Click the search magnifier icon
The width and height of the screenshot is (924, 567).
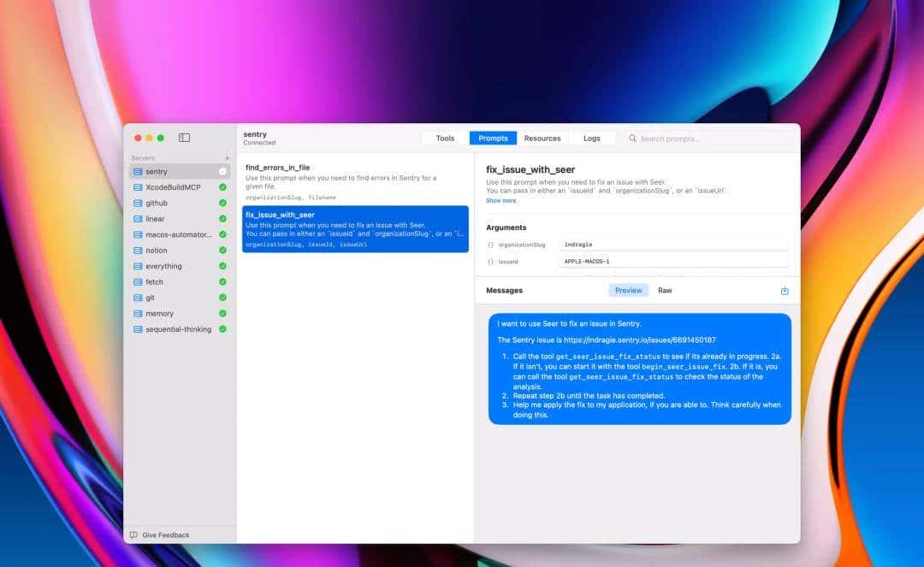coord(633,139)
